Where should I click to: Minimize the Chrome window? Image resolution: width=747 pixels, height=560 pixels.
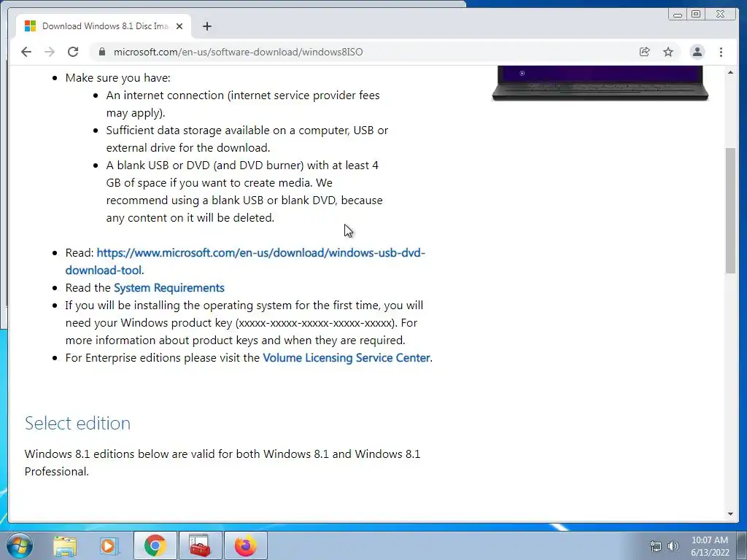click(677, 15)
